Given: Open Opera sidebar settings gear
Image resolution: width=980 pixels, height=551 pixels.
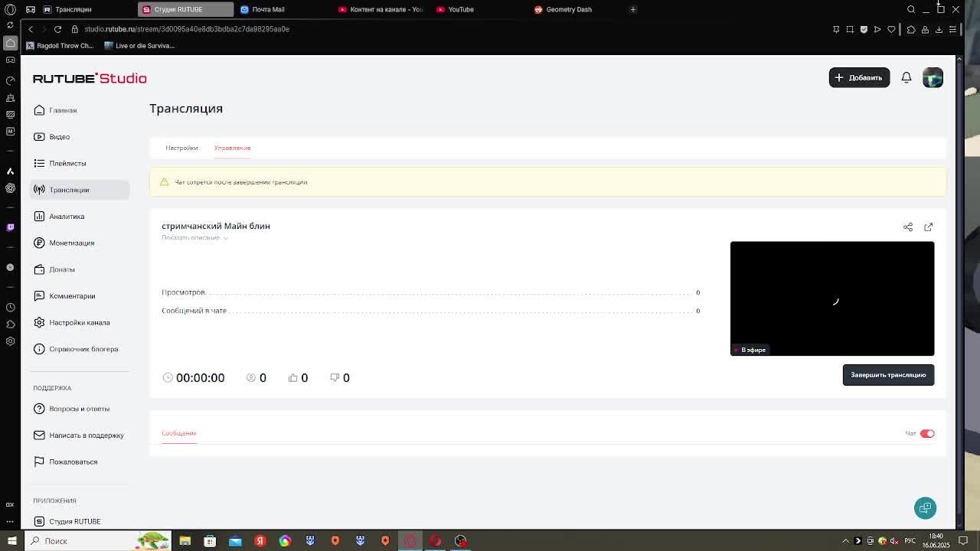Looking at the screenshot, I should point(10,341).
